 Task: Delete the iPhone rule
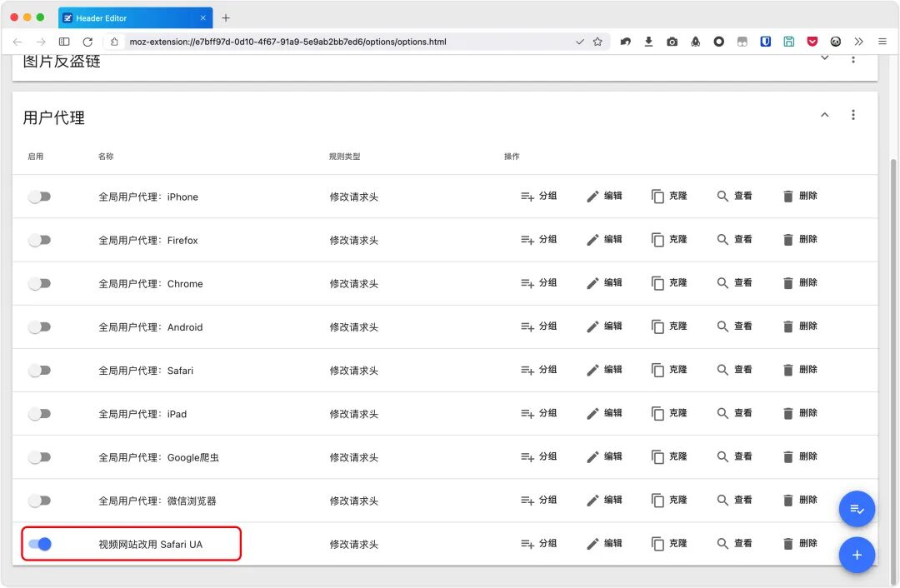(x=799, y=197)
